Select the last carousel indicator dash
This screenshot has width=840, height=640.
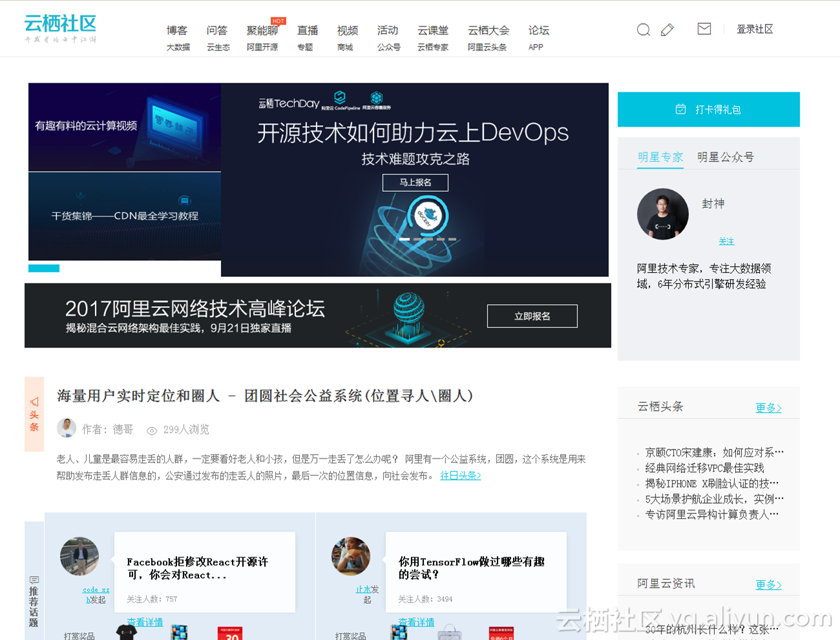point(451,240)
